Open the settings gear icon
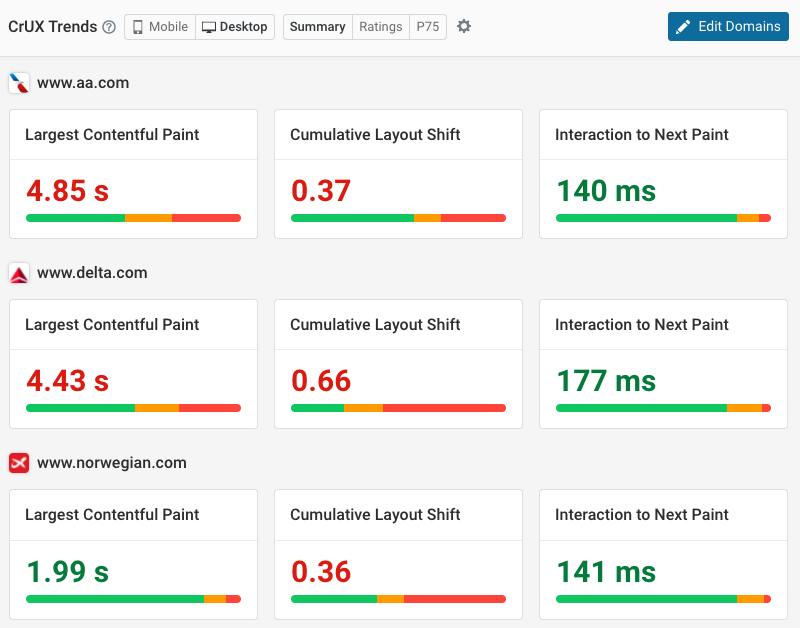The height and width of the screenshot is (628, 800). pos(464,27)
